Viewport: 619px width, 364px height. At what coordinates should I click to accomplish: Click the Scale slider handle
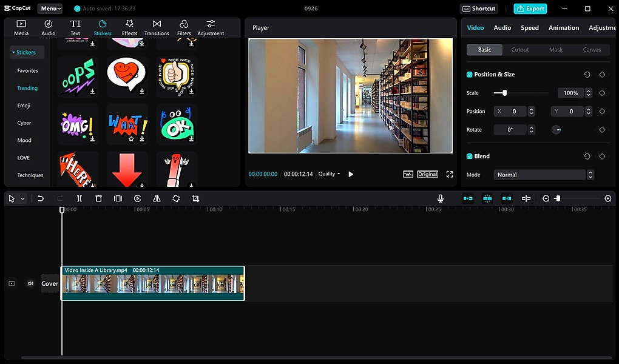(x=504, y=93)
